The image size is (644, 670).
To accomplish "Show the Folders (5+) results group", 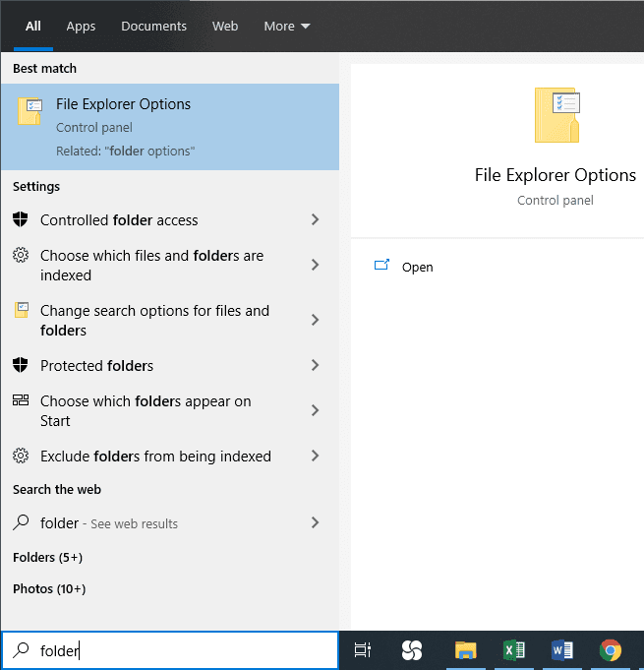I will [x=47, y=558].
